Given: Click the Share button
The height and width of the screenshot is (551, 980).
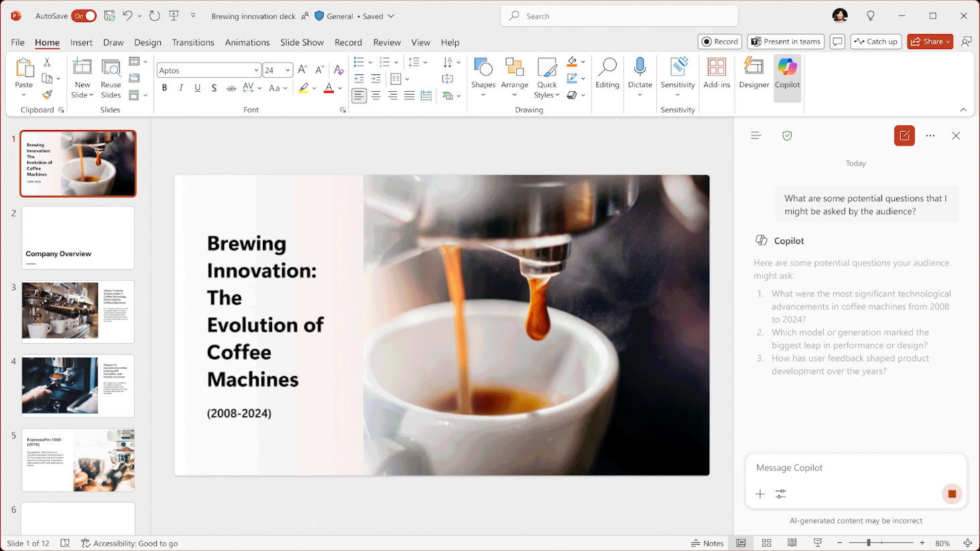Looking at the screenshot, I should pos(930,42).
